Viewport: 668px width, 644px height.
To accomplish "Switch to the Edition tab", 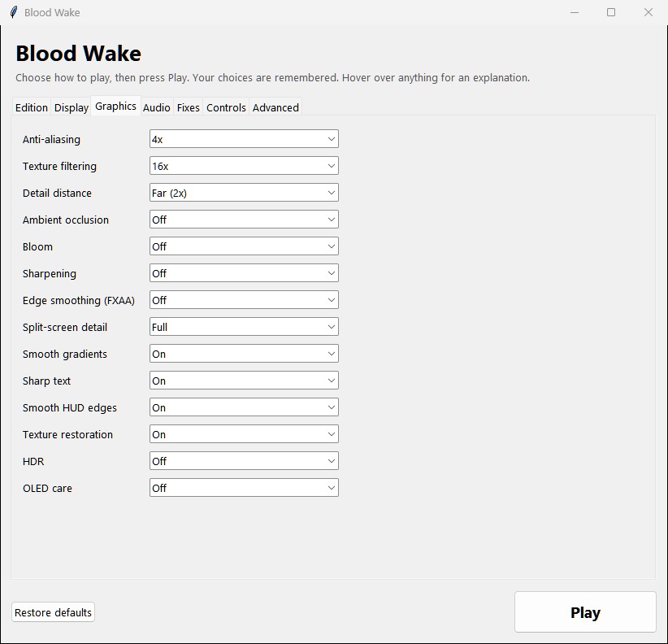I will point(32,107).
